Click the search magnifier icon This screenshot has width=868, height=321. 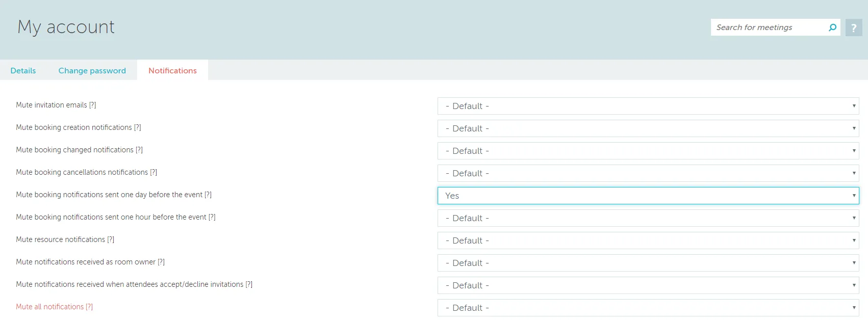click(x=832, y=28)
